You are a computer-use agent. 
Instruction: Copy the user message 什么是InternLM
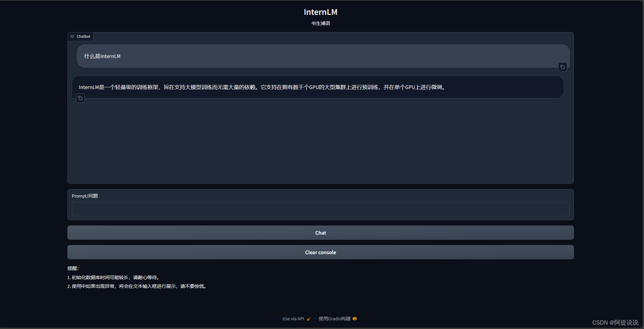562,67
